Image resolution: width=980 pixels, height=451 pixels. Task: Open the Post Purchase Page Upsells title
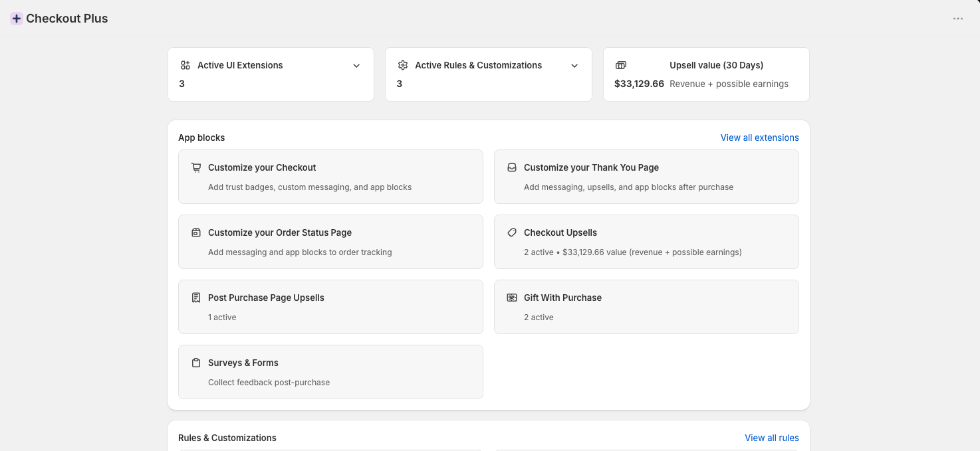(x=266, y=298)
